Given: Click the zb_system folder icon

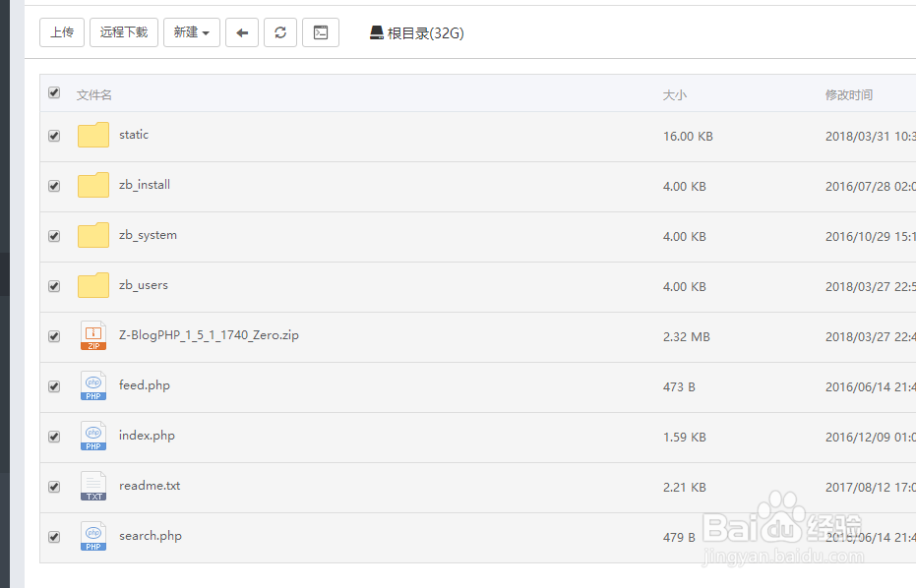Looking at the screenshot, I should click(x=93, y=235).
